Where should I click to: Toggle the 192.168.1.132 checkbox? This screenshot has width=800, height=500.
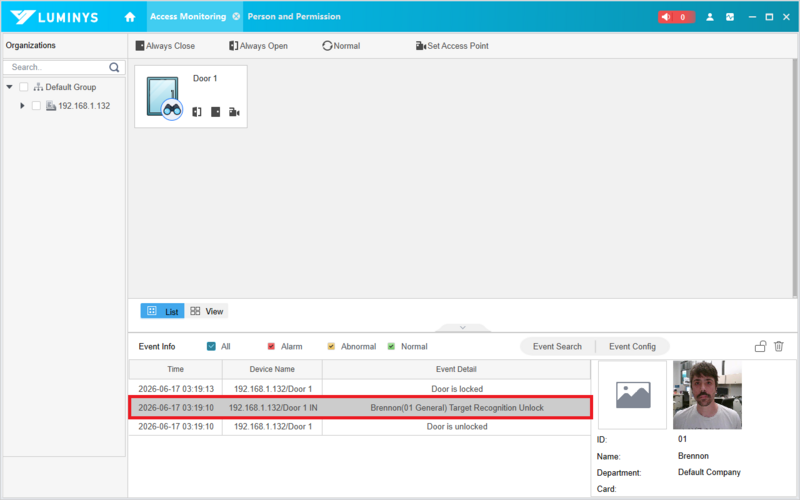(36, 106)
